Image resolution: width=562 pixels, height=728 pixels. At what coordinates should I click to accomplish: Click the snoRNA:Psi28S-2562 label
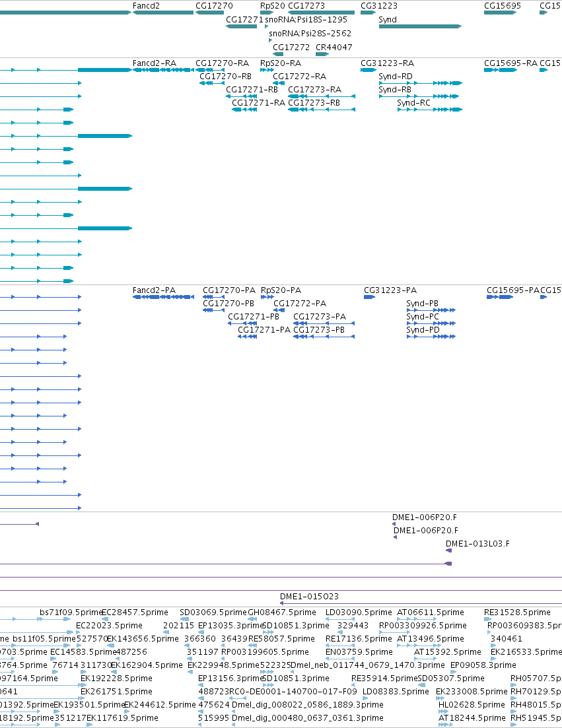310,34
